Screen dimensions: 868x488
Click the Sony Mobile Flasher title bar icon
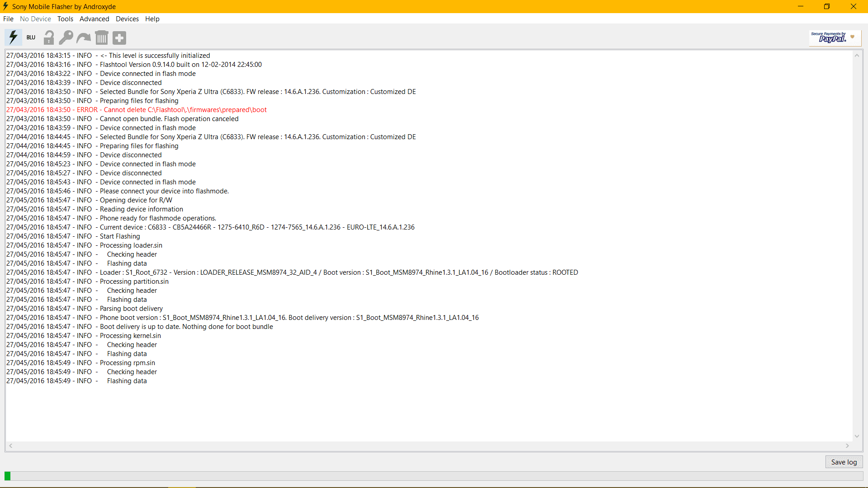click(x=5, y=6)
